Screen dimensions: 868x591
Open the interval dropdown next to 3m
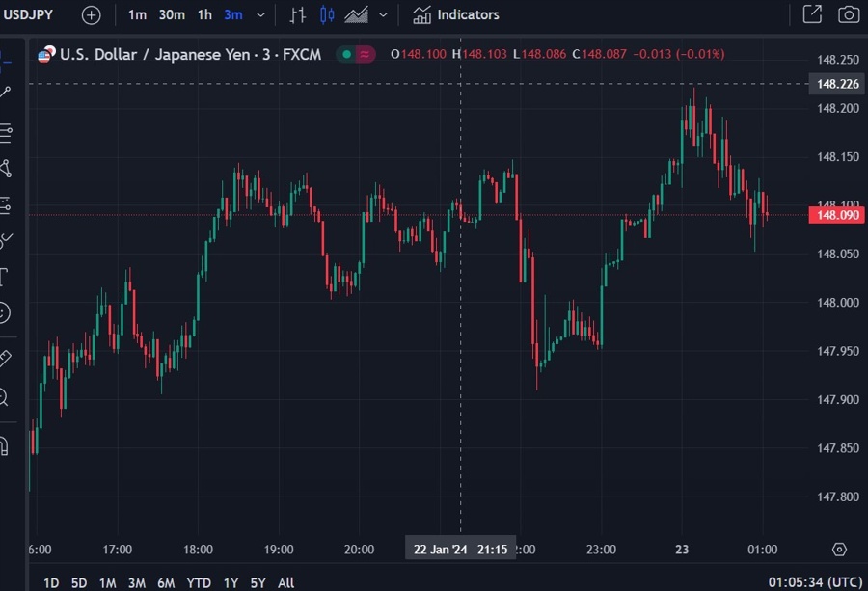click(x=259, y=14)
